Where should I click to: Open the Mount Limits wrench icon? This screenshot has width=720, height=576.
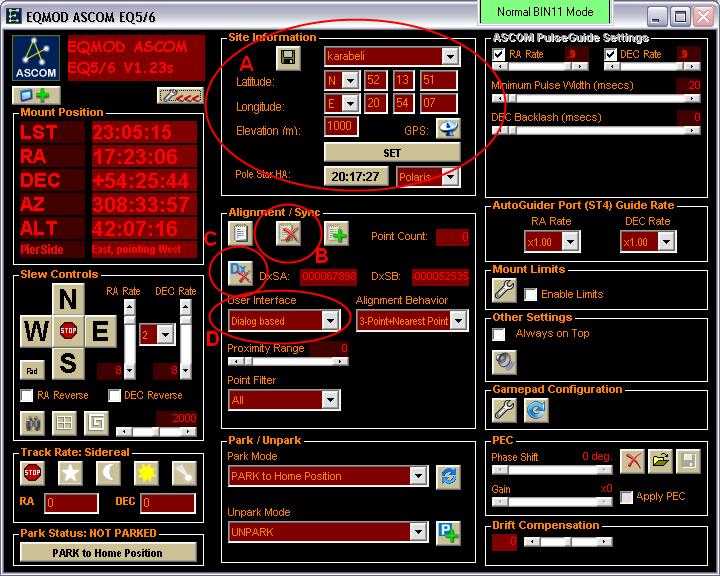pos(504,290)
